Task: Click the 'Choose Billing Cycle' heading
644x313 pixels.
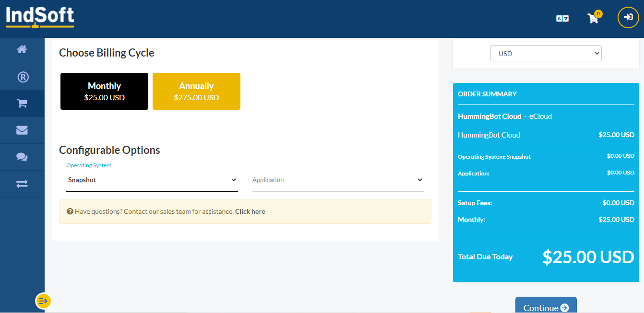Action: [107, 53]
